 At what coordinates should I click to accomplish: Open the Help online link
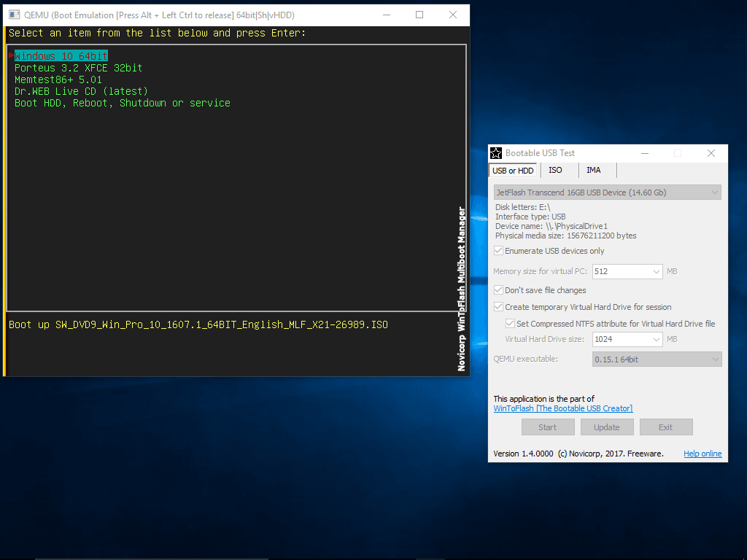703,454
